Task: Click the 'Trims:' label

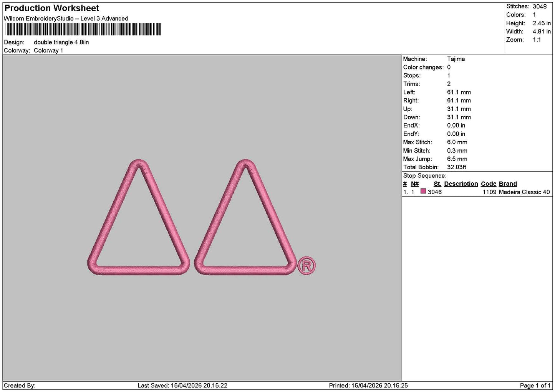Action: (411, 84)
